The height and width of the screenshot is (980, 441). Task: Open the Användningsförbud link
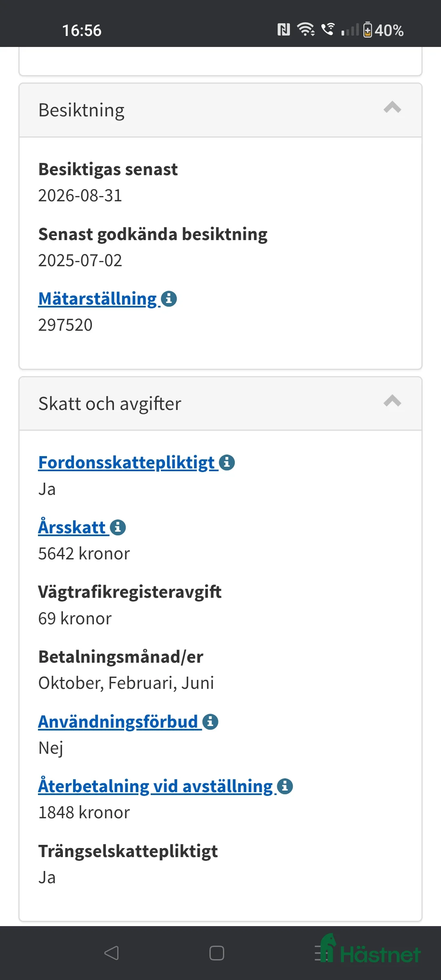coord(118,721)
